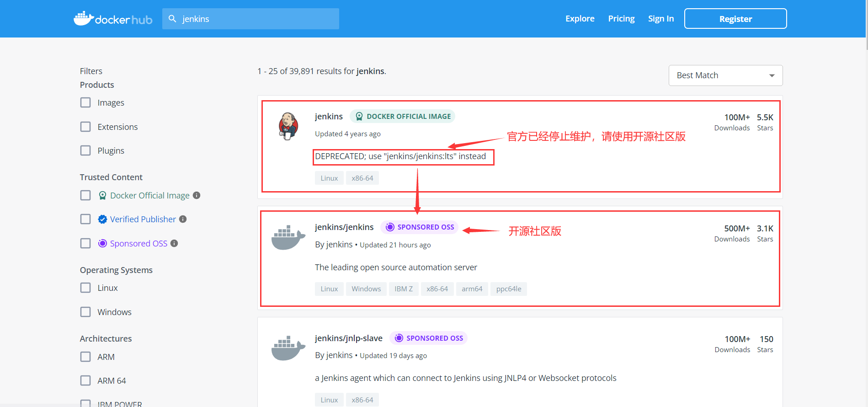The width and height of the screenshot is (868, 407).
Task: Click x86-64 tag on jenkins/jenkins
Action: 437,289
